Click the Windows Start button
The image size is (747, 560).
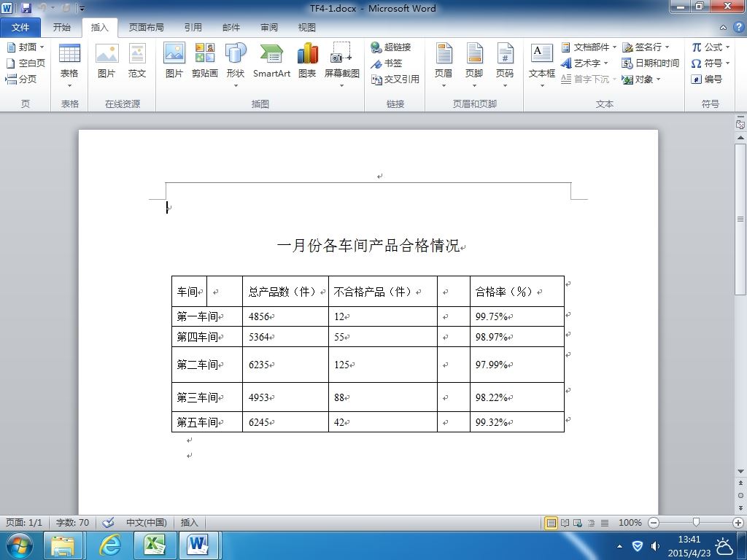point(20,545)
